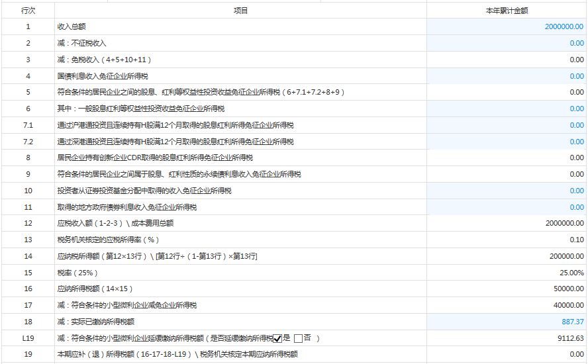This screenshot has height=364, width=588.
Task: Select the 项目 column header
Action: point(240,11)
